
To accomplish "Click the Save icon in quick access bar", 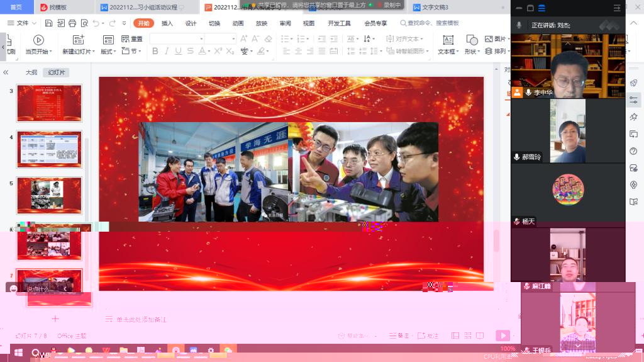I will (x=48, y=23).
